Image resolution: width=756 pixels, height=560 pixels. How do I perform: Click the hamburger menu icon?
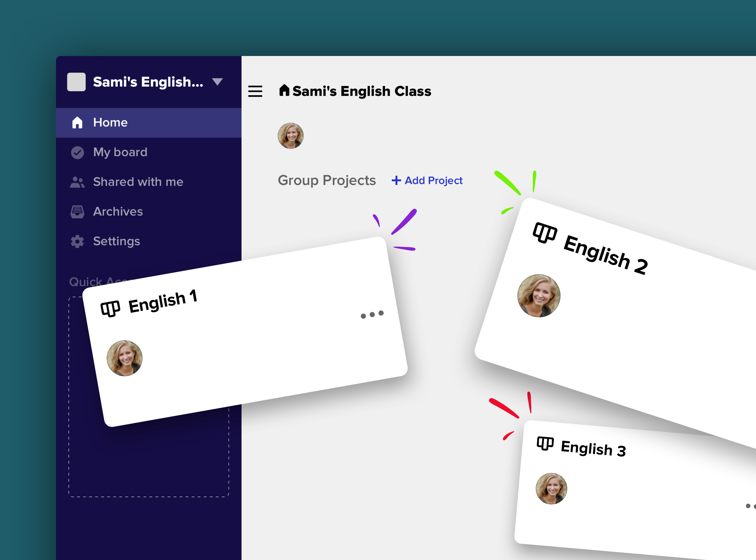point(255,91)
